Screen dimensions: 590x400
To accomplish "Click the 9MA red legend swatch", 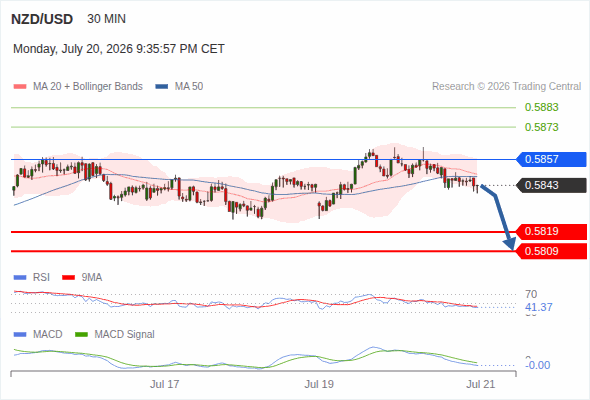I will [x=68, y=278].
